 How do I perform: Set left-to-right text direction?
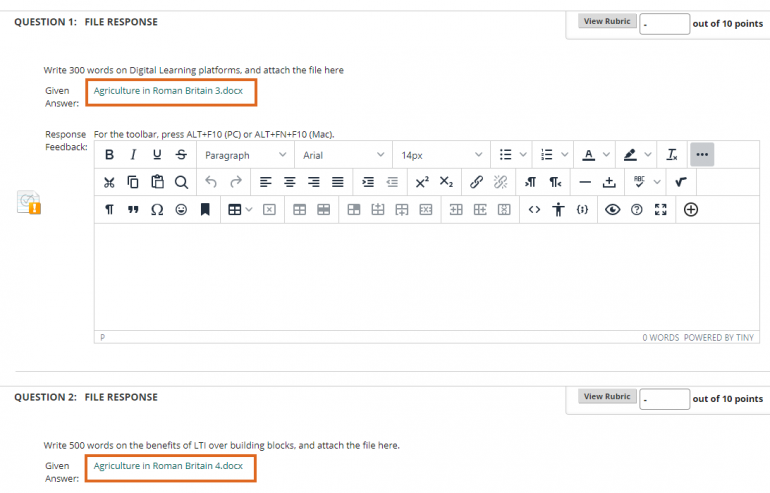[530, 183]
